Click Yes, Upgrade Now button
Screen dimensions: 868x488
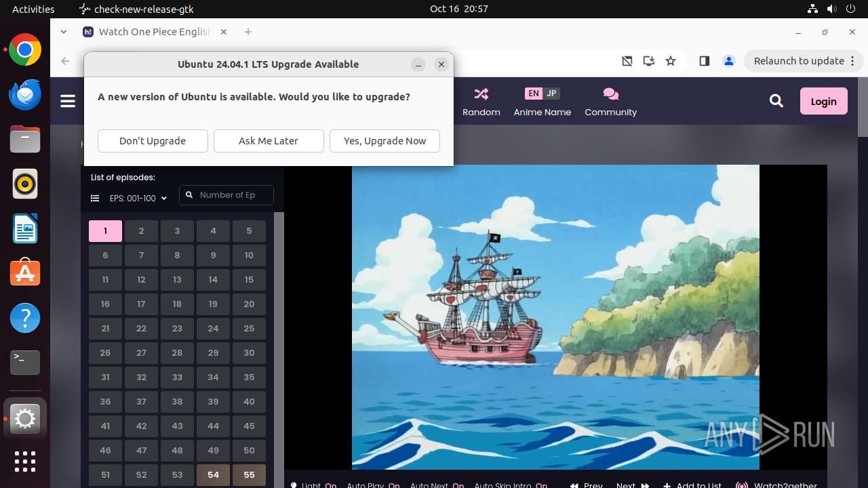coord(384,141)
